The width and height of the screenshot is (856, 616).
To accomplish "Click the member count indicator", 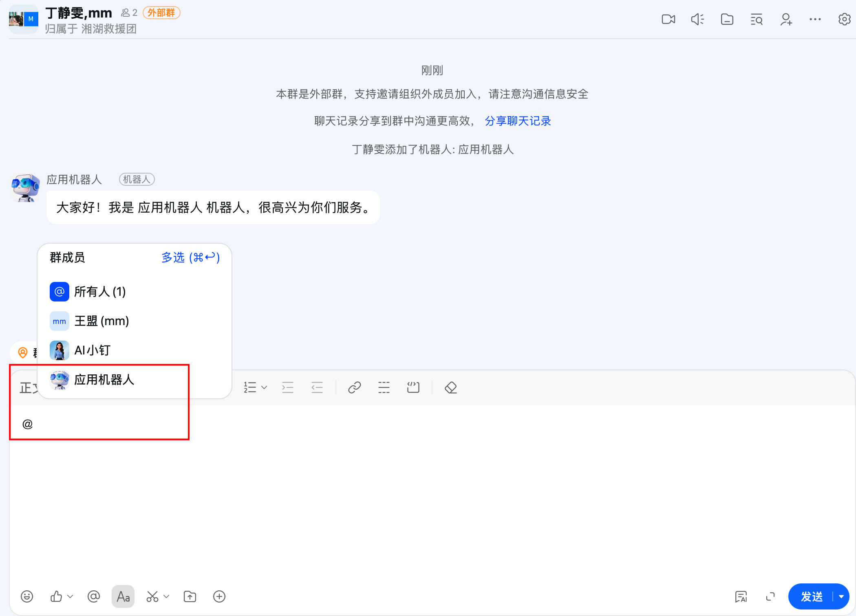I will coord(129,13).
